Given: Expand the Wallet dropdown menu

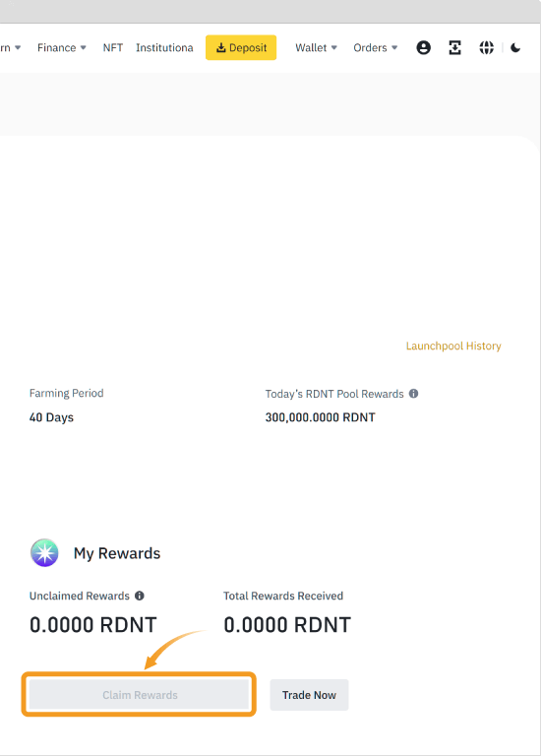Looking at the screenshot, I should 316,47.
